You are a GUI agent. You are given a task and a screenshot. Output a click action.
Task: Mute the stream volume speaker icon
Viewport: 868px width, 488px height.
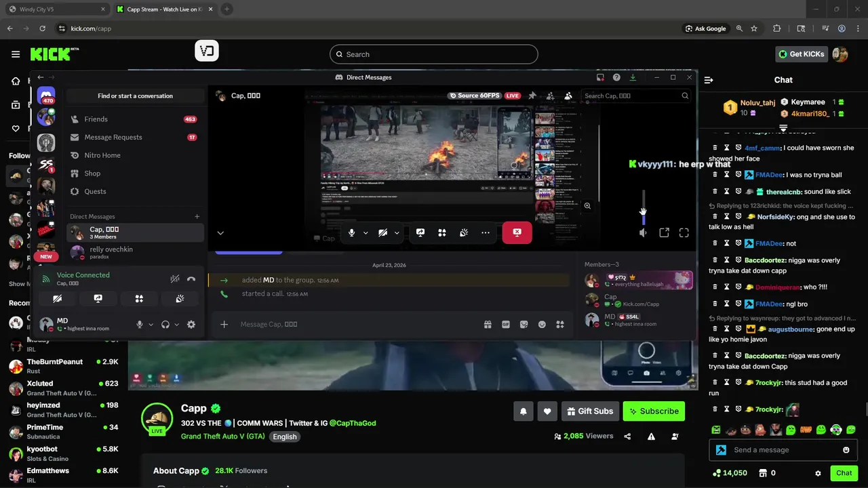coord(643,232)
